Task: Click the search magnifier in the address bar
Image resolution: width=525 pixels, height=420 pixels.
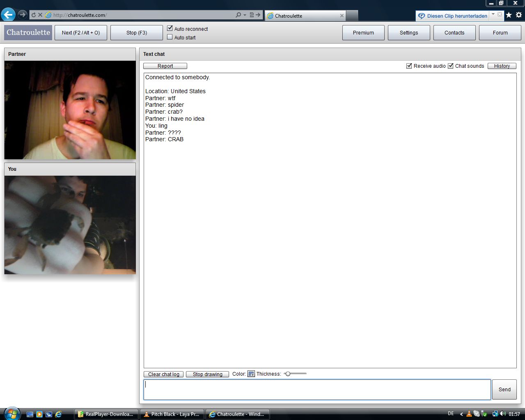Action: click(x=238, y=15)
